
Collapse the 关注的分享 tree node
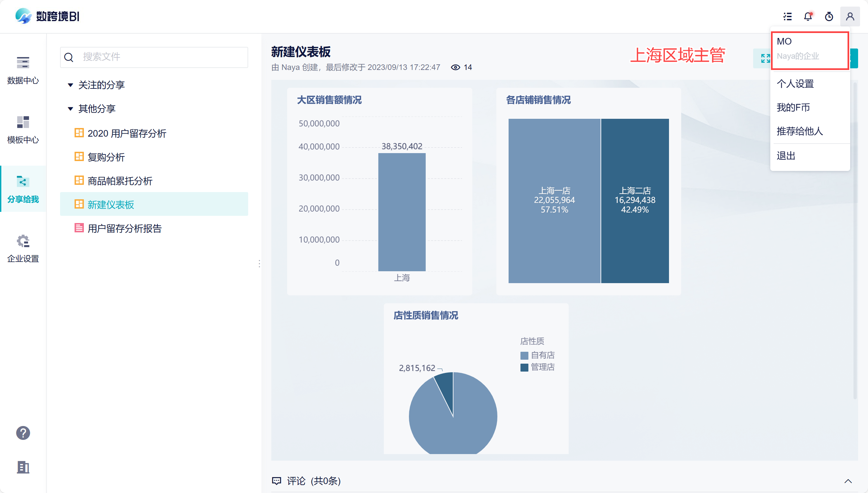pos(70,85)
